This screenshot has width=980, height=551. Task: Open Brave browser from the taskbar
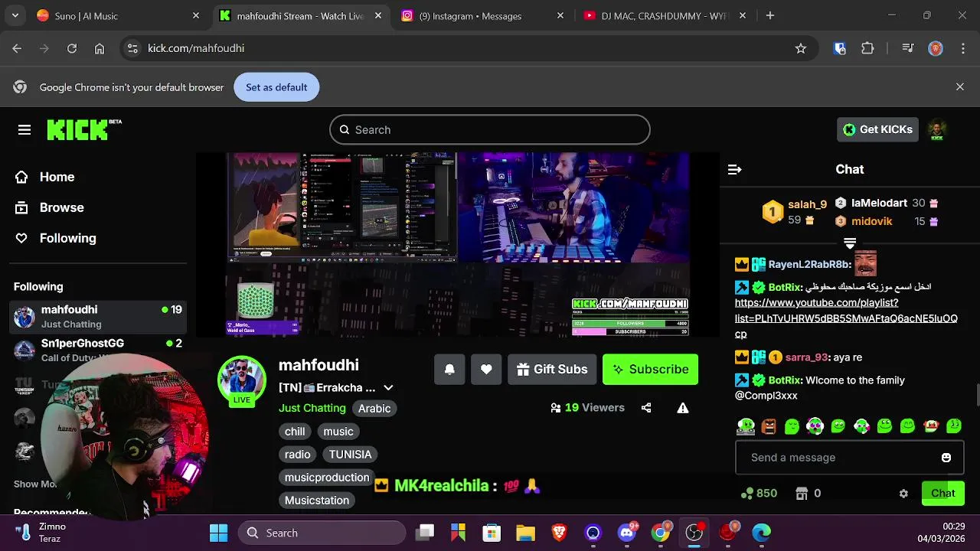[x=560, y=533]
